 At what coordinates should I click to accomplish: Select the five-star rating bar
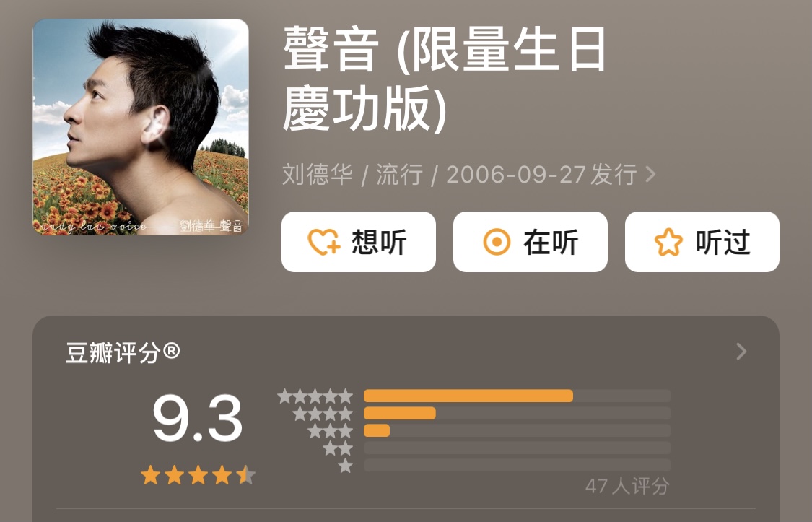point(518,396)
